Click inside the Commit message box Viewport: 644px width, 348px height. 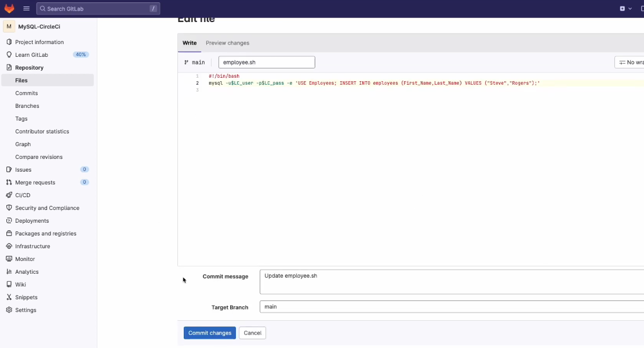tap(452, 281)
